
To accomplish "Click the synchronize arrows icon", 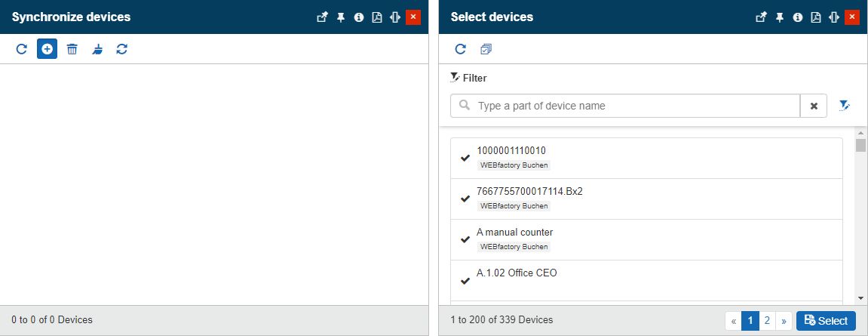I will point(121,49).
